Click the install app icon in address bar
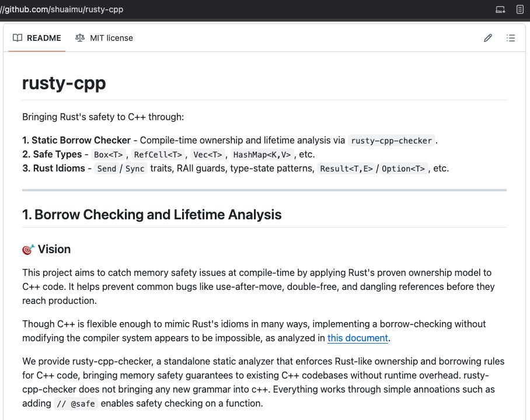The image size is (530, 420). point(500,10)
